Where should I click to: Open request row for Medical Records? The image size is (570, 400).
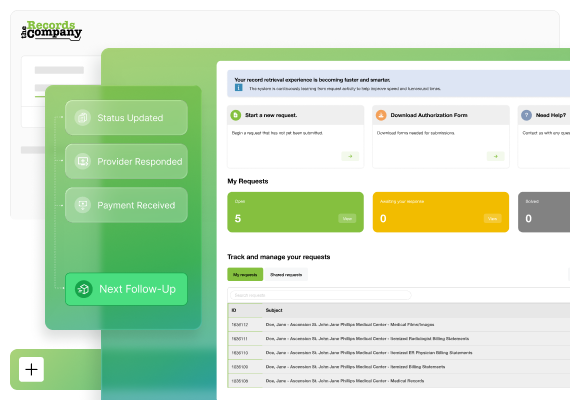point(398,381)
